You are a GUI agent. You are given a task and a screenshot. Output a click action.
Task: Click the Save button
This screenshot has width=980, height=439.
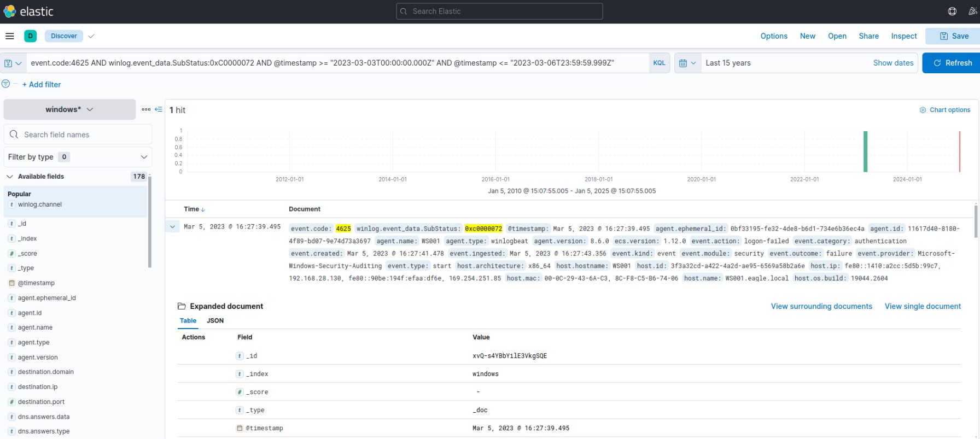coord(953,36)
